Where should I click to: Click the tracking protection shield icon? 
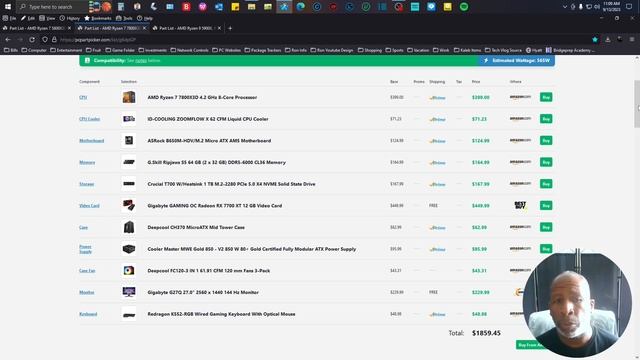point(45,40)
